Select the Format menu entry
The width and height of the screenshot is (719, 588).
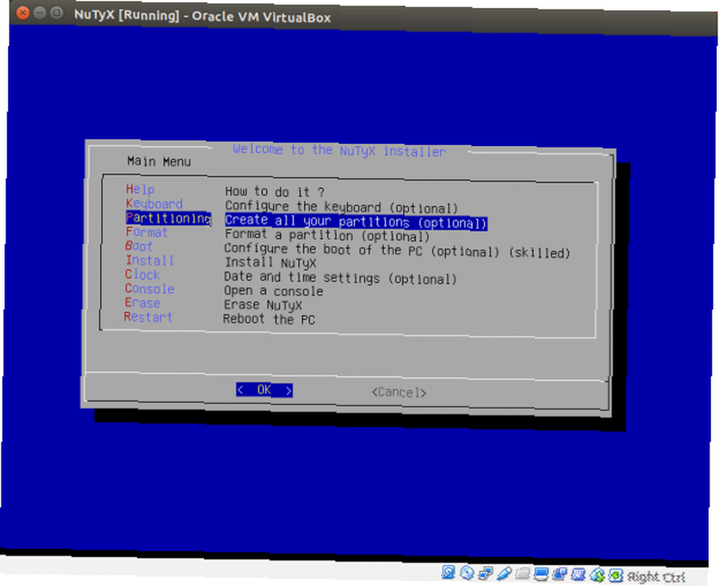pos(147,232)
